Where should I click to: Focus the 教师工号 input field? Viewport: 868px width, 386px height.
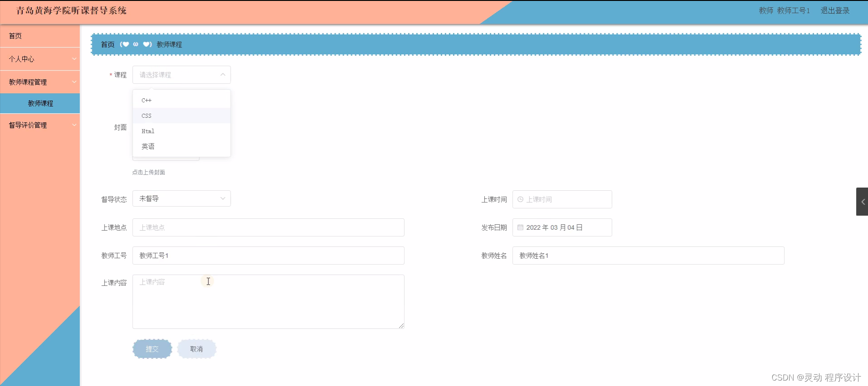[x=268, y=256]
